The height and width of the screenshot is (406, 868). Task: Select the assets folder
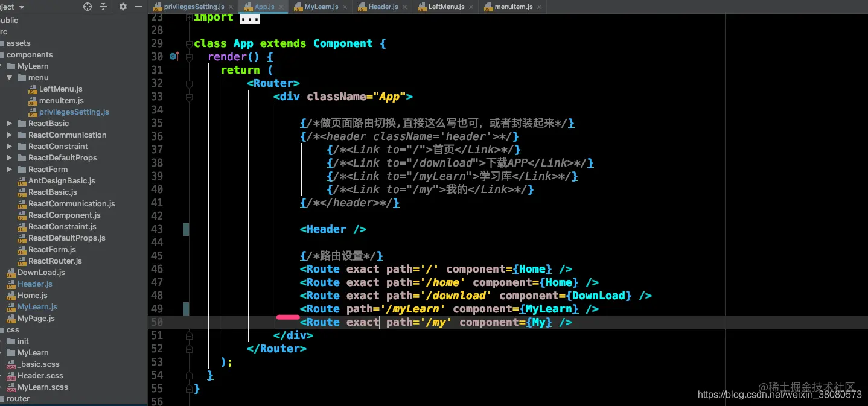[x=18, y=43]
